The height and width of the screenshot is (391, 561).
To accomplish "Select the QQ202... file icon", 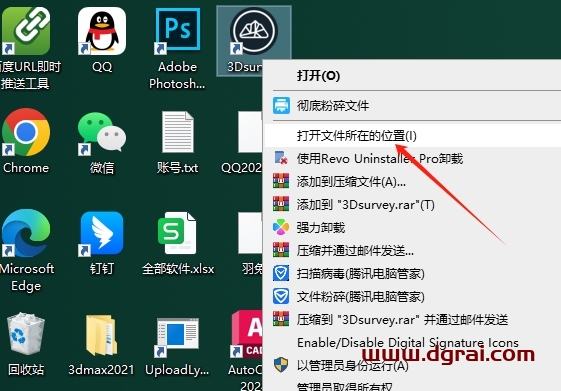I will click(250, 132).
